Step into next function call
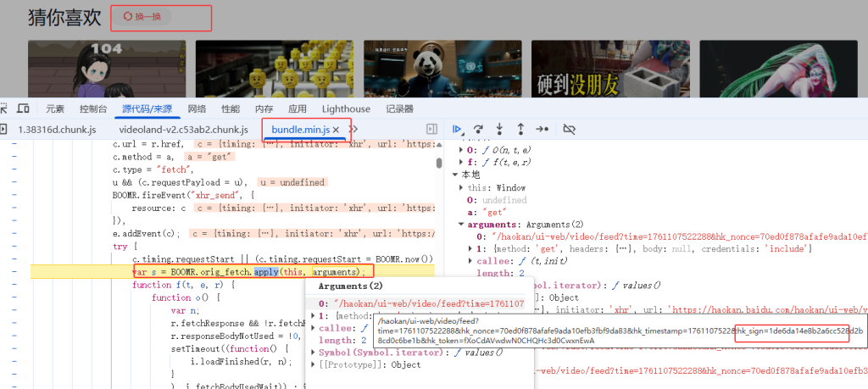Screen dimensions: 868x389 click(x=499, y=129)
